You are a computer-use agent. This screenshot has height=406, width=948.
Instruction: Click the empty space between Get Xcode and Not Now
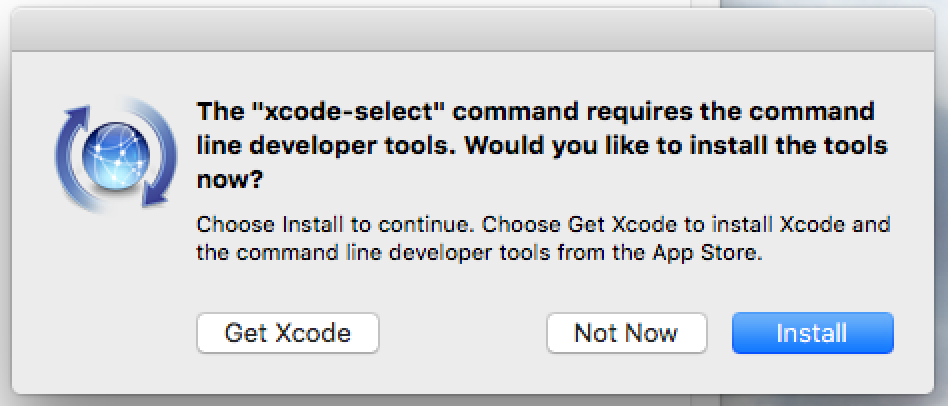tap(463, 333)
